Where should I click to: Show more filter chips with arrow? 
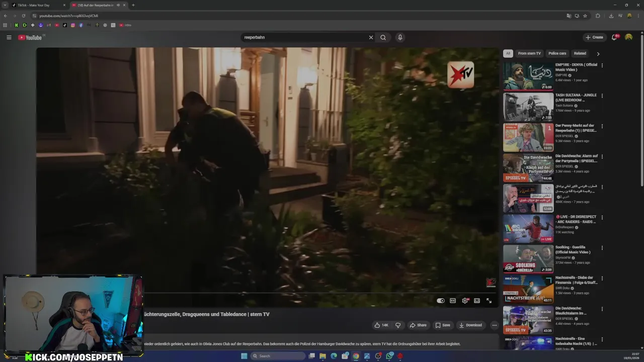(x=598, y=54)
